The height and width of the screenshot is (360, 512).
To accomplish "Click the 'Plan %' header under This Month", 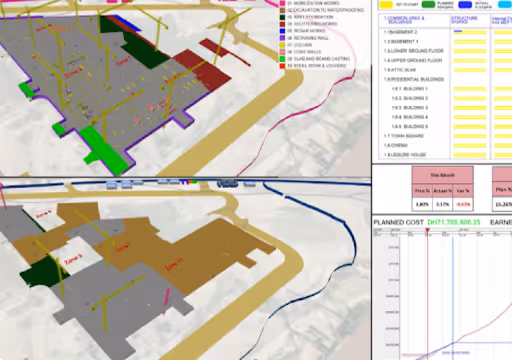I will [422, 191].
